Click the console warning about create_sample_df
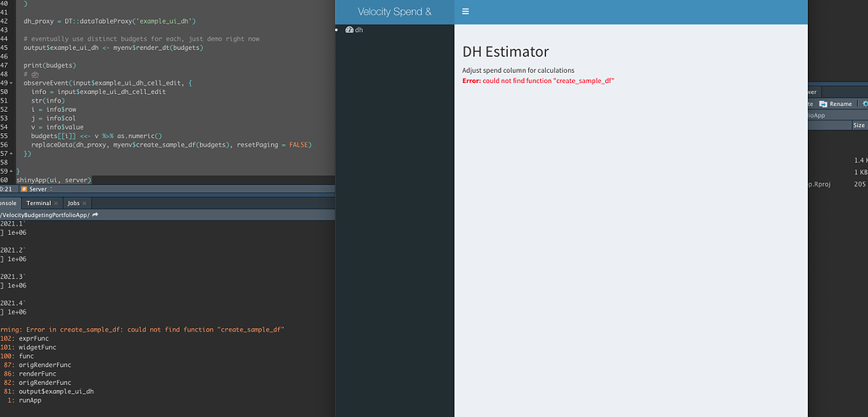This screenshot has width=868, height=417. point(142,330)
